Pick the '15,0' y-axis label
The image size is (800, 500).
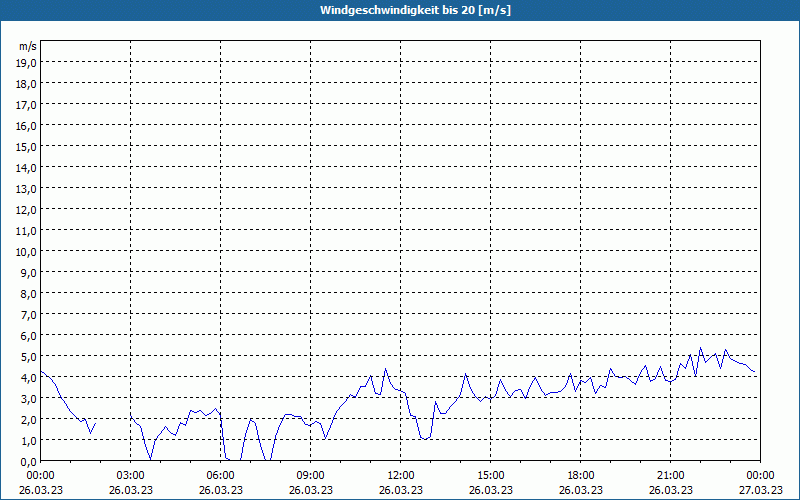pyautogui.click(x=26, y=147)
